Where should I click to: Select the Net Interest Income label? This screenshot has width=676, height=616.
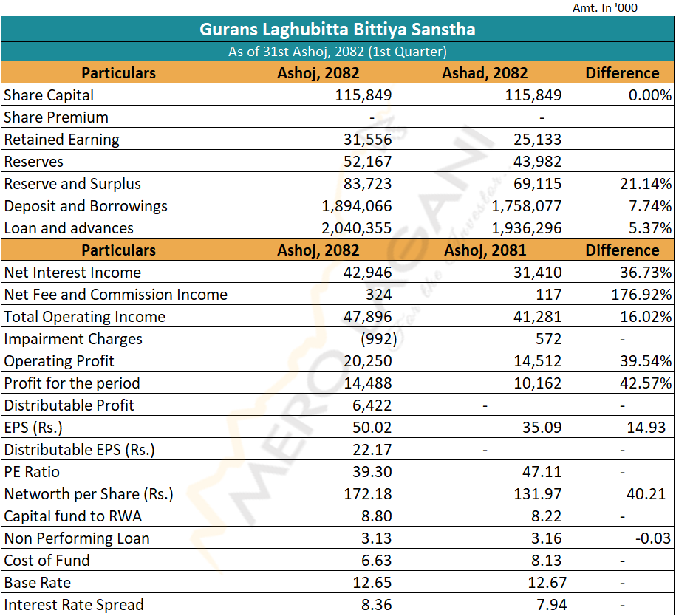(x=72, y=273)
